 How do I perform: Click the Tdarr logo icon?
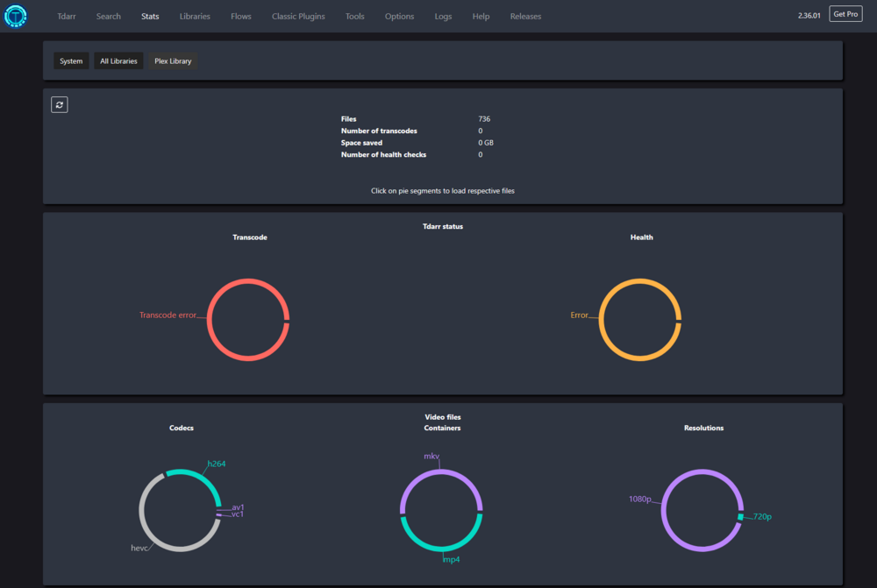pyautogui.click(x=15, y=16)
